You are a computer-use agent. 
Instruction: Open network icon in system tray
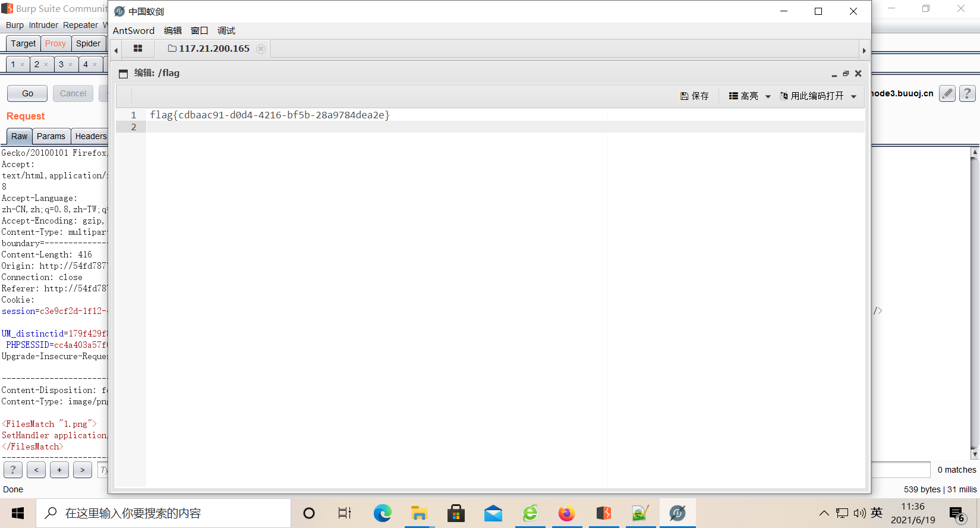click(x=842, y=513)
